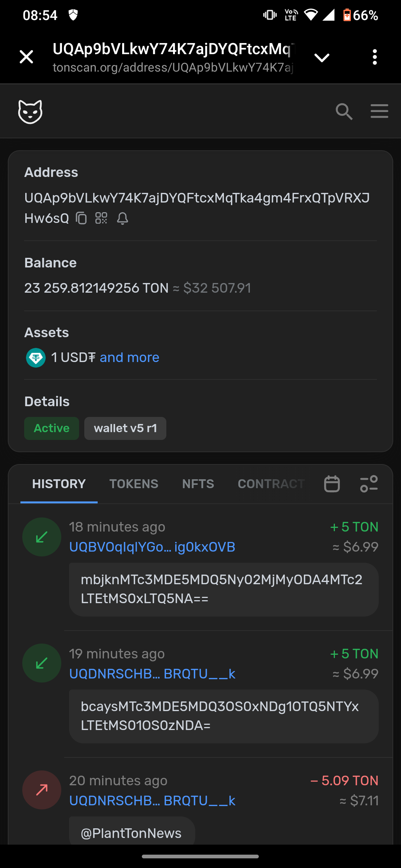
Task: Expand the page title chevron dropdown
Action: click(322, 57)
